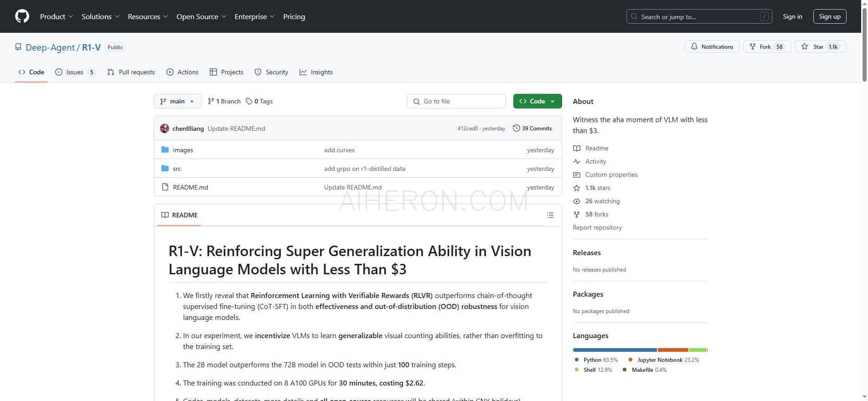
Task: Click the chenllliang avatar image
Action: point(165,129)
